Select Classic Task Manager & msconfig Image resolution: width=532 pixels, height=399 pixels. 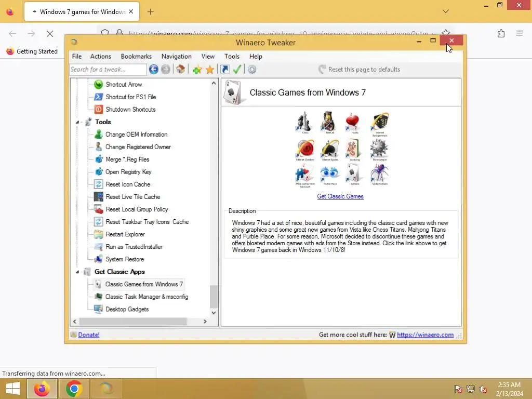point(147,297)
